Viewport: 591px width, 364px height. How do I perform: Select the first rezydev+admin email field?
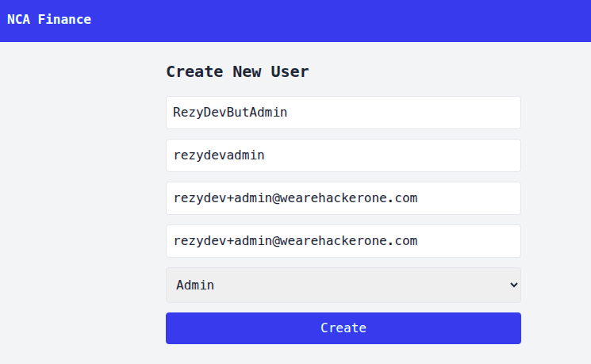click(x=343, y=198)
